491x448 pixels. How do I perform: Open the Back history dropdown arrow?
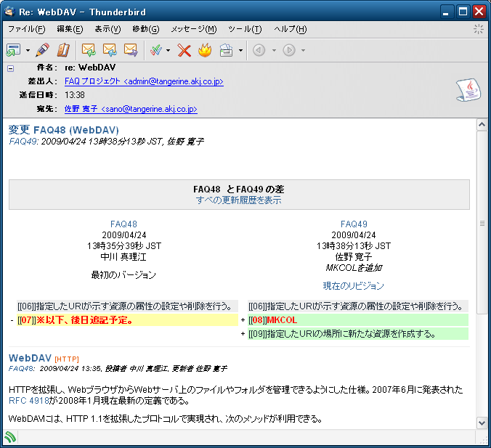click(x=274, y=50)
